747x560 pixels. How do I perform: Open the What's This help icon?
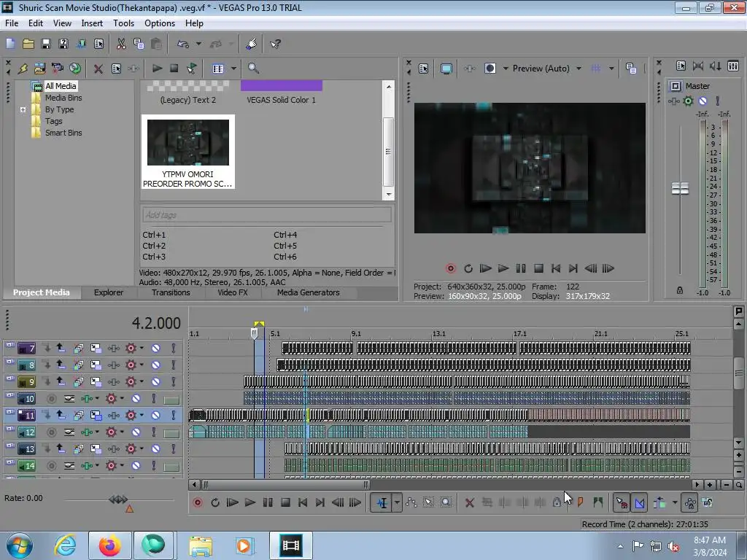tap(275, 44)
